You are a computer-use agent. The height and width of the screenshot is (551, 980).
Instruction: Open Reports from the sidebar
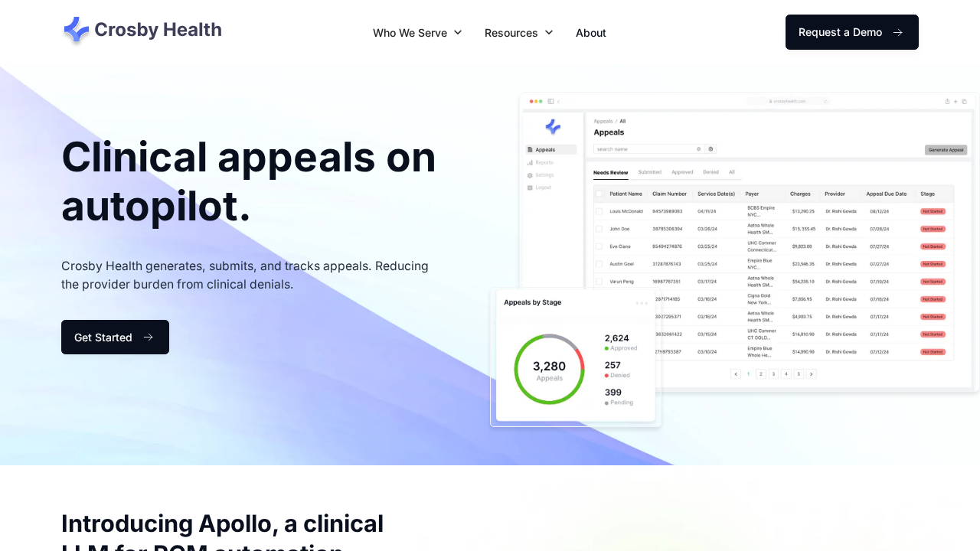click(x=545, y=162)
